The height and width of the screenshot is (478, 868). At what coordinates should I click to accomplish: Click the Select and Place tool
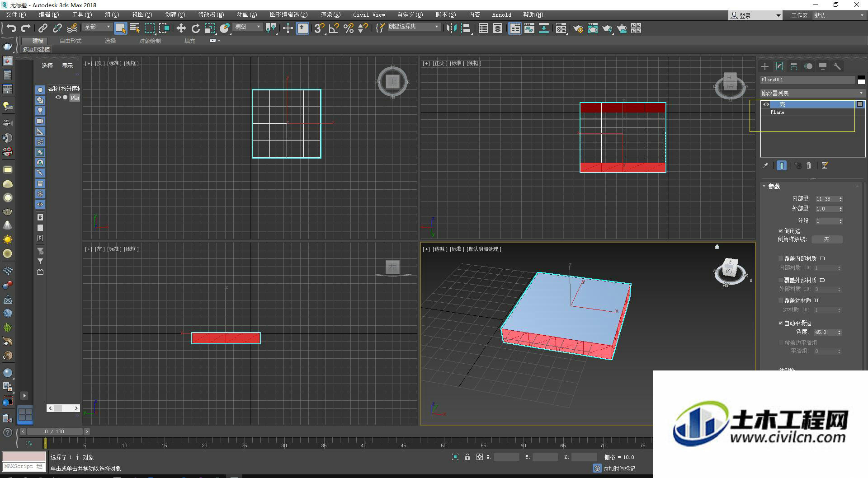[225, 28]
